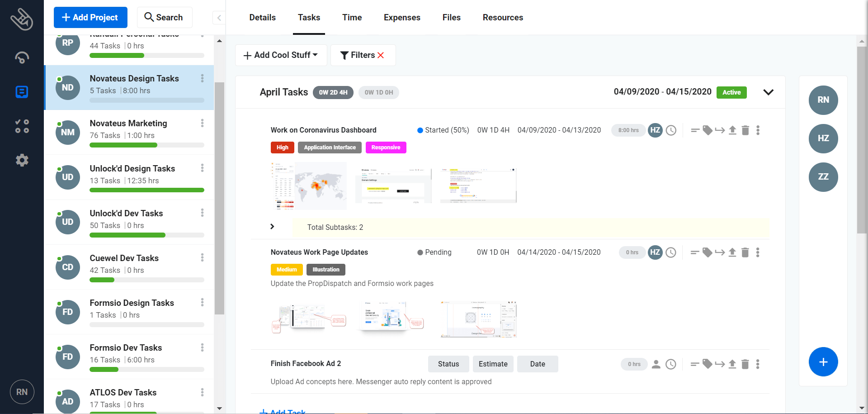Open Formsio Design Tasks project menu dots
The image size is (868, 414).
pos(202,302)
